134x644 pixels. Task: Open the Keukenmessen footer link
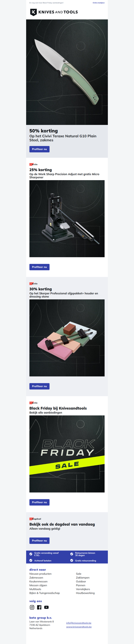pyautogui.click(x=39, y=581)
